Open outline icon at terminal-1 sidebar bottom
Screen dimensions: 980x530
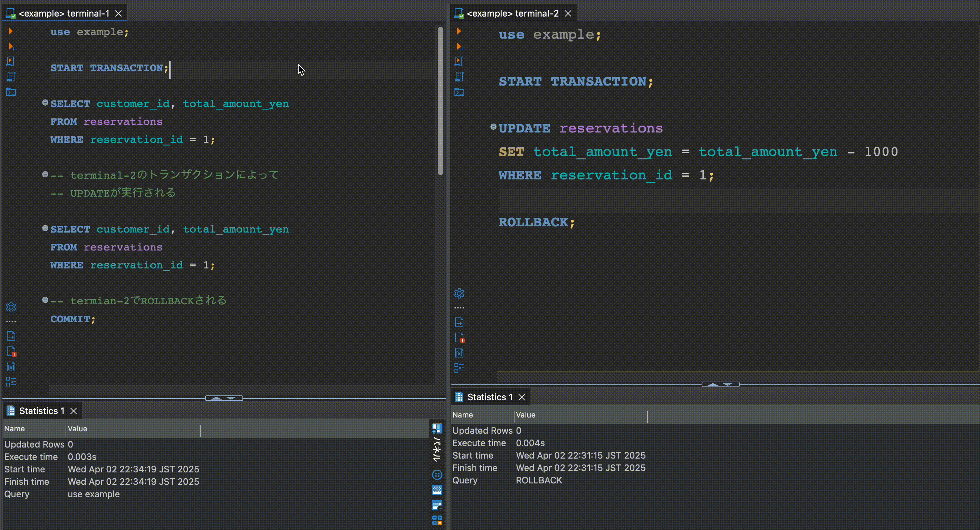(x=11, y=382)
